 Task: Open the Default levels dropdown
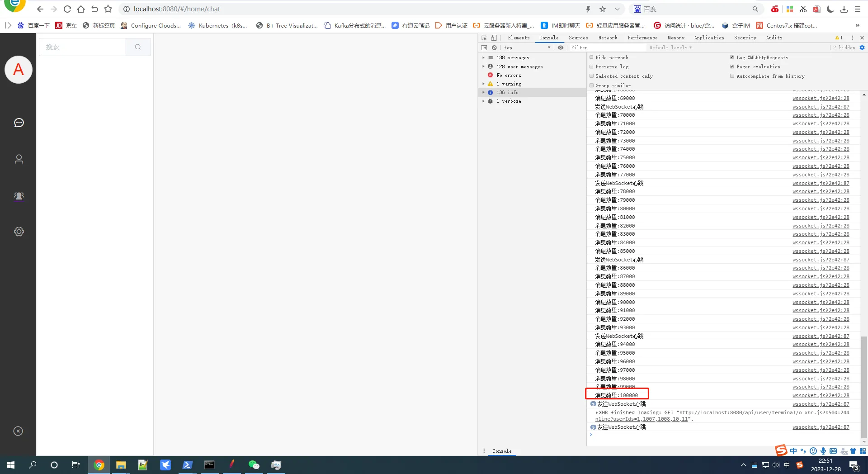click(670, 47)
